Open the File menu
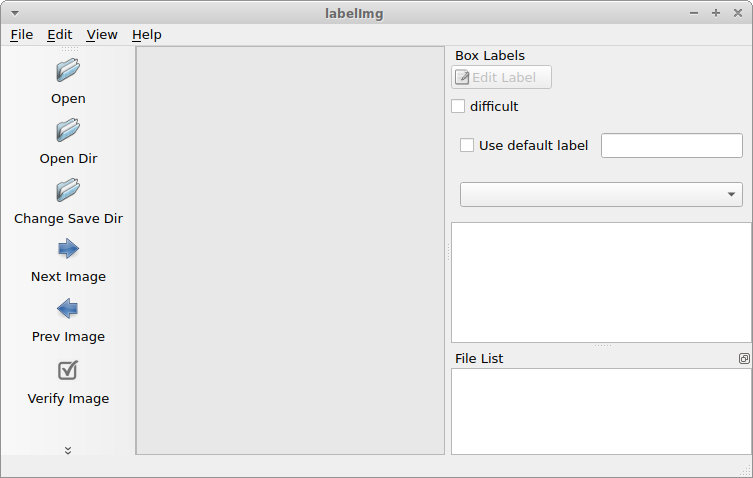 click(22, 35)
